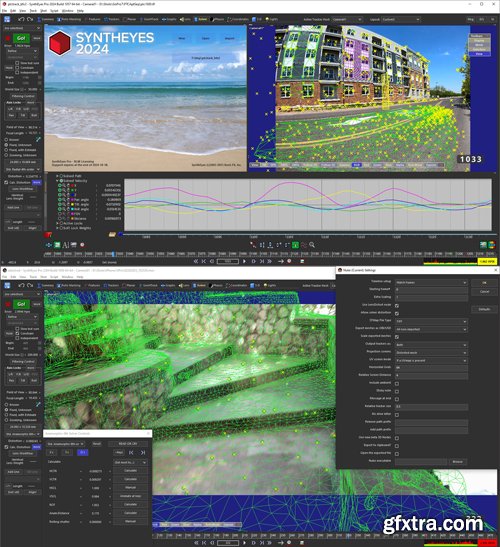Open room layout icon in top window toolbar
Screen dimensions: 500x547
7,20
